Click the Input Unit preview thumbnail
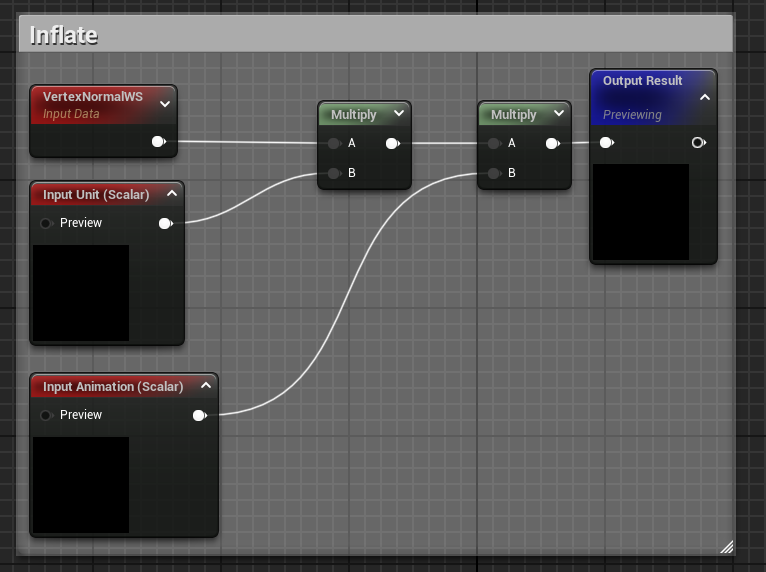766x572 pixels. pos(81,293)
